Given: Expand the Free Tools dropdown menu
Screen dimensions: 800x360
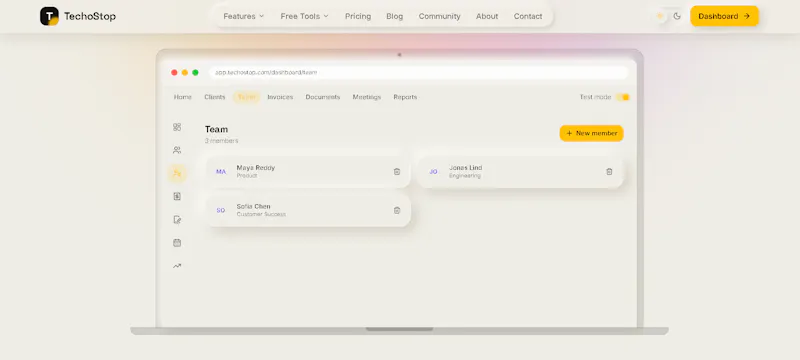Looking at the screenshot, I should pyautogui.click(x=305, y=16).
